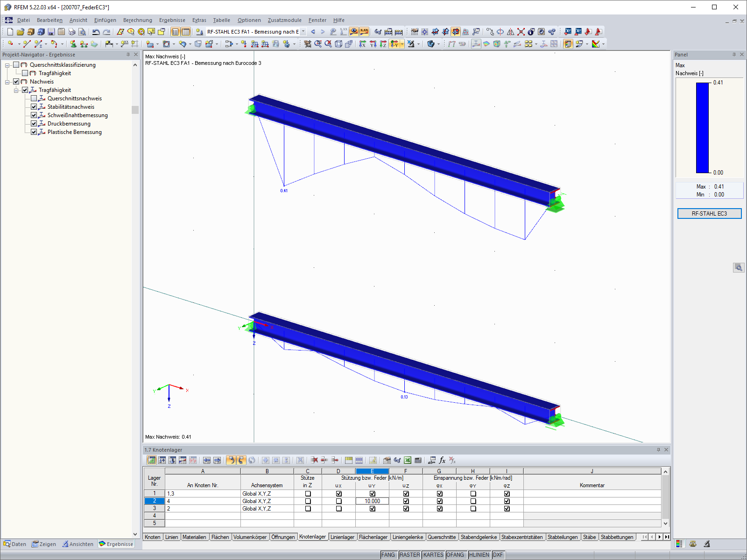
Task: Toggle the DXF status bar button
Action: [x=498, y=555]
